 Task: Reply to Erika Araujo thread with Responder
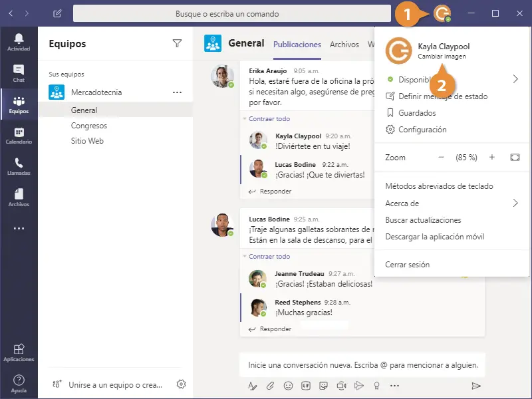[270, 192]
